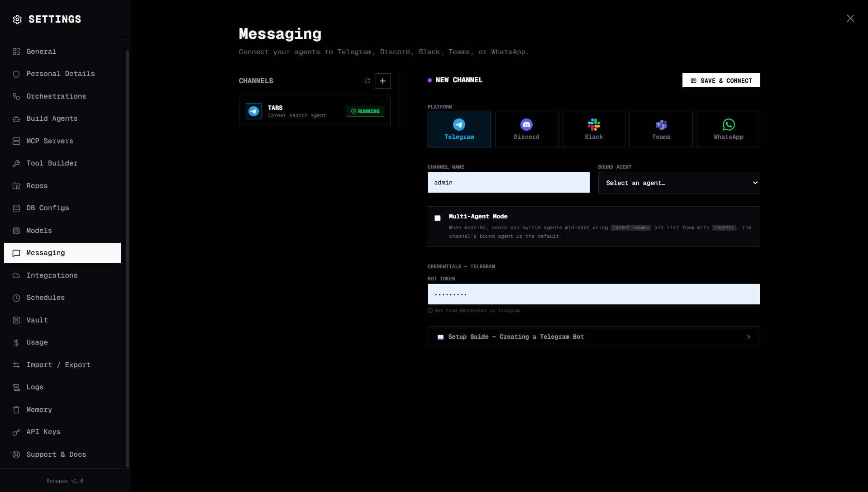Click the RUNNING status badge on TARS
The width and height of the screenshot is (868, 492).
point(365,111)
